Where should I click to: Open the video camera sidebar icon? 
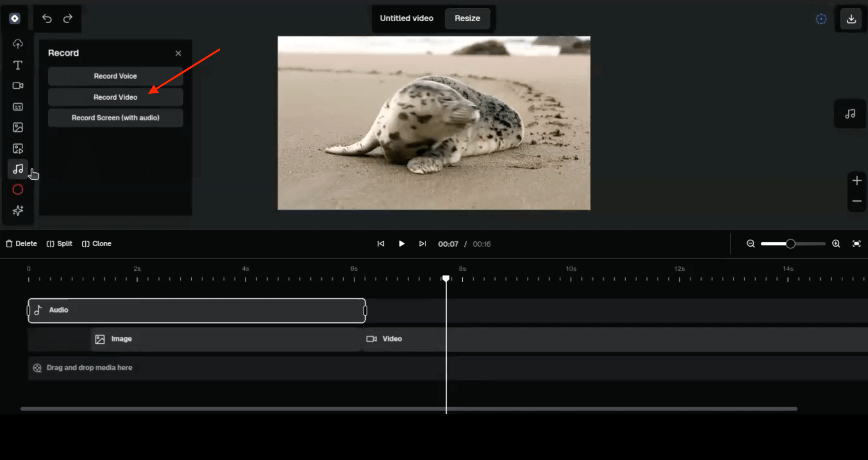(x=18, y=86)
